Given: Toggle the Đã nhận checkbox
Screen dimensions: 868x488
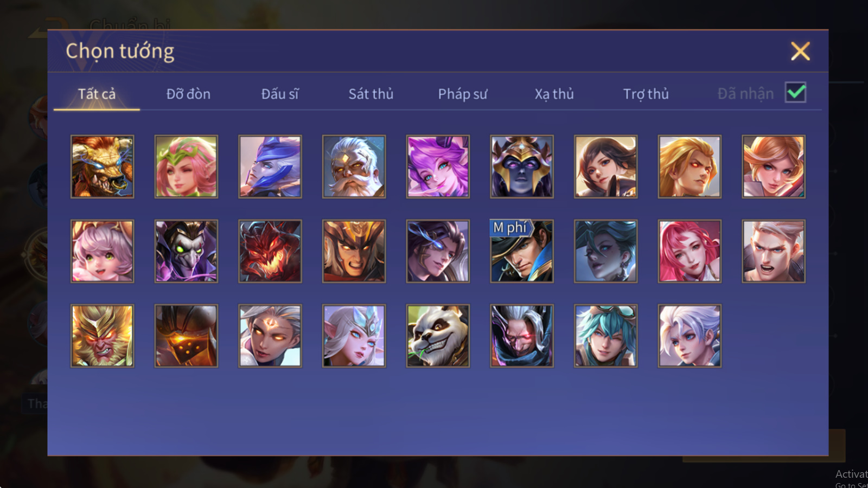Looking at the screenshot, I should 796,93.
